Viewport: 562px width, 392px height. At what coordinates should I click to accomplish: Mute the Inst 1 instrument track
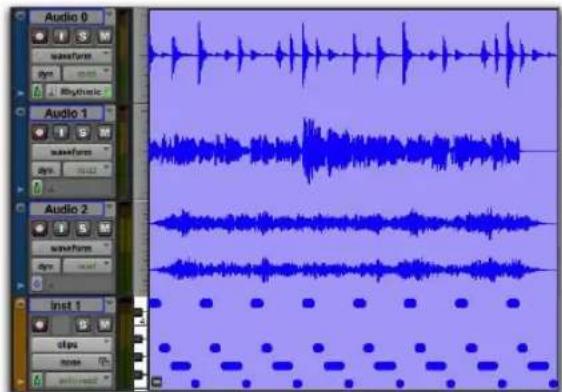click(104, 325)
